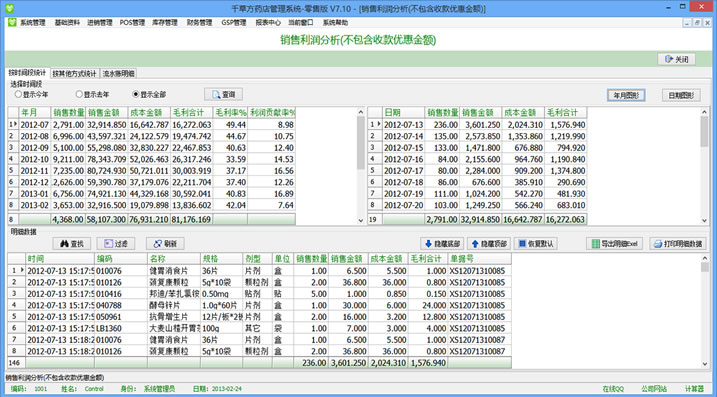Image resolution: width=717 pixels, height=397 pixels.
Task: Click 打印明细数据 print button
Action: (x=678, y=244)
